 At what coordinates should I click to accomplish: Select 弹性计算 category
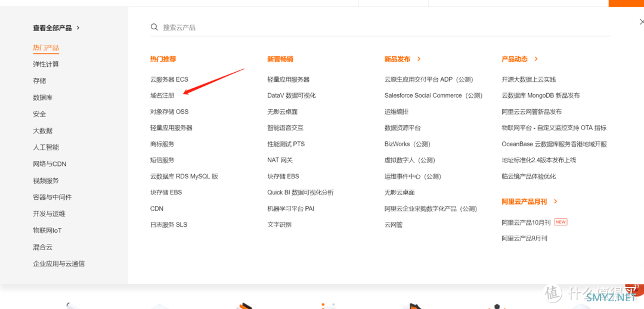click(x=46, y=64)
